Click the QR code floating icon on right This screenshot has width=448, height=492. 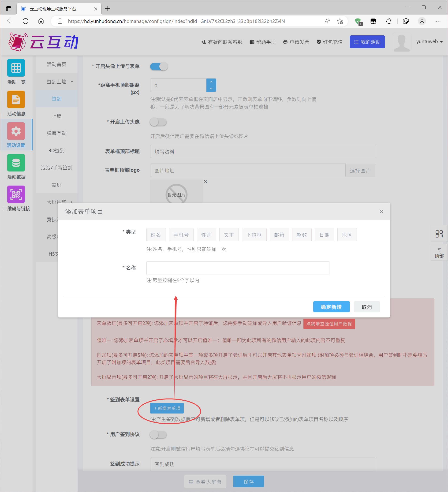point(439,234)
